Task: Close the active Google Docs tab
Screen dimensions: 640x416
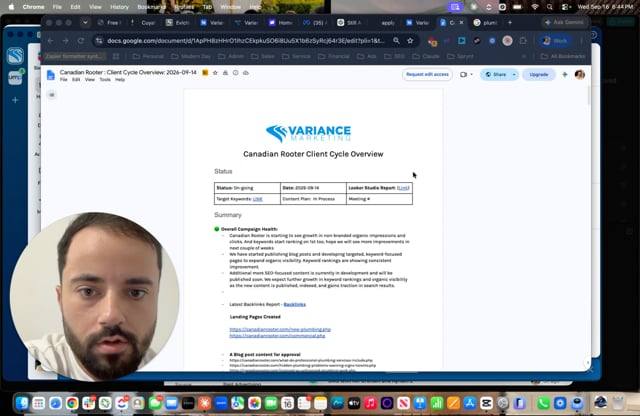Action: 462,23
